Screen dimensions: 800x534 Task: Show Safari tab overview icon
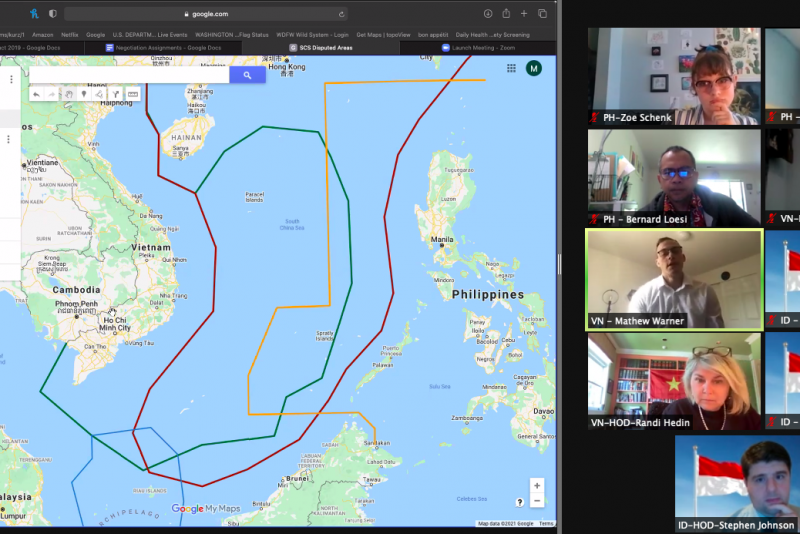(x=542, y=14)
